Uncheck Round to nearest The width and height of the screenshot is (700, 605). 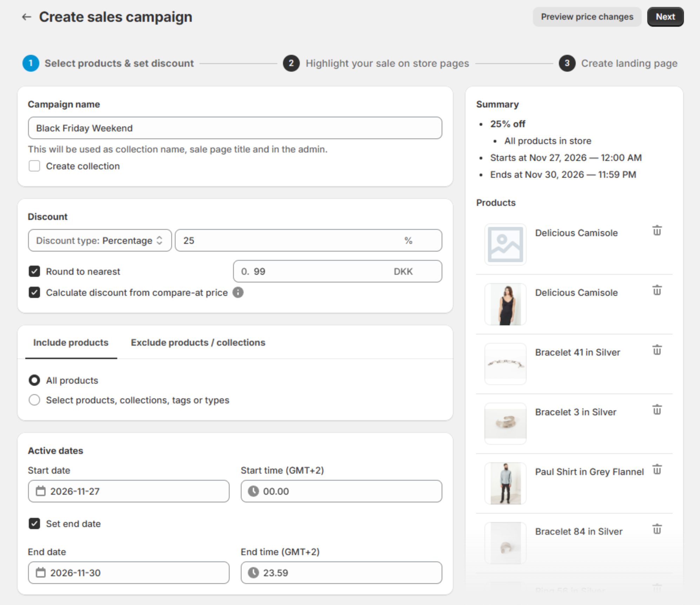coord(34,271)
